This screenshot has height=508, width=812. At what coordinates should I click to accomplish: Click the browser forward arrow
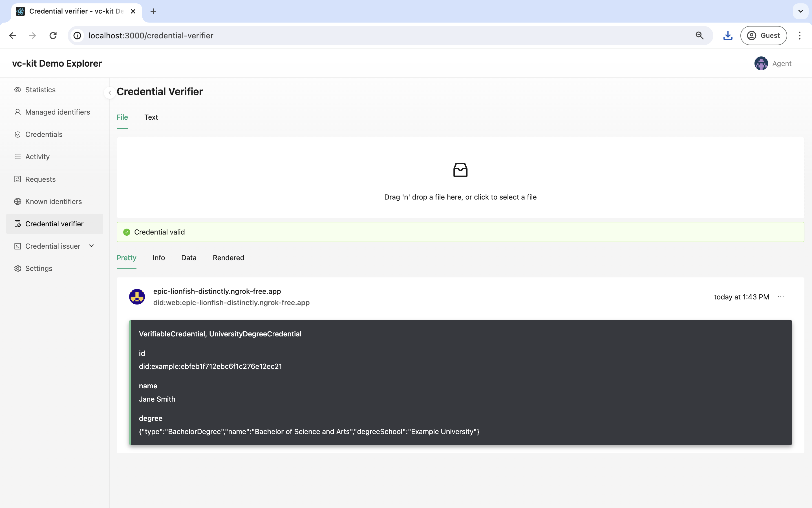(x=32, y=36)
